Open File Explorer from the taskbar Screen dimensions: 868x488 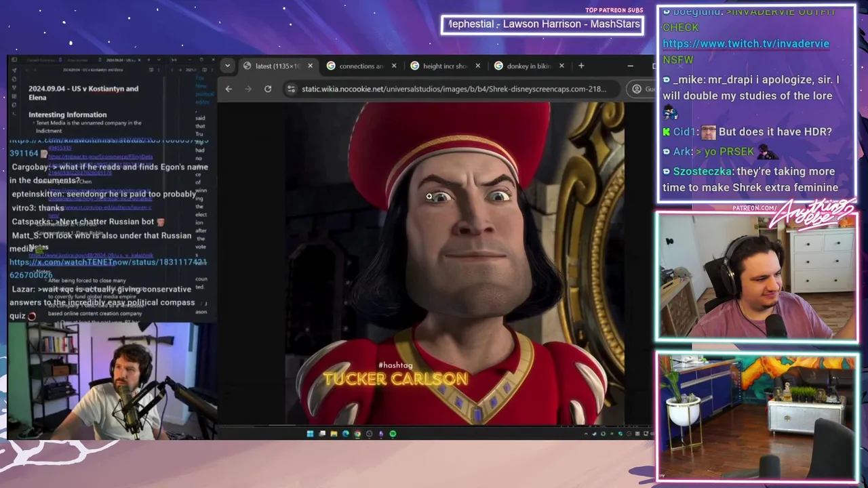pos(334,434)
